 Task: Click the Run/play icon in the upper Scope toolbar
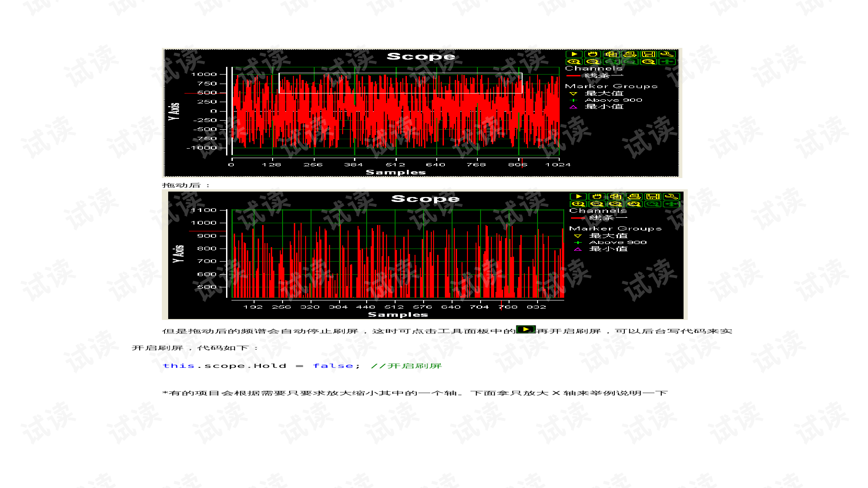[x=574, y=54]
